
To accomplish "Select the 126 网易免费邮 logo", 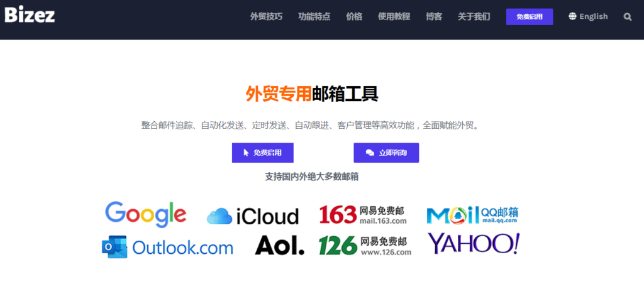I will pyautogui.click(x=365, y=246).
